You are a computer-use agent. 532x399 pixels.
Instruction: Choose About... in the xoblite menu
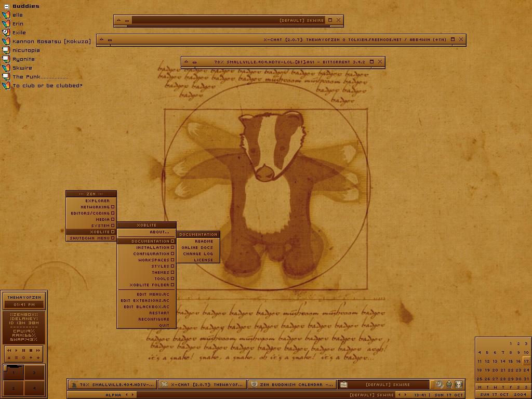(x=147, y=232)
